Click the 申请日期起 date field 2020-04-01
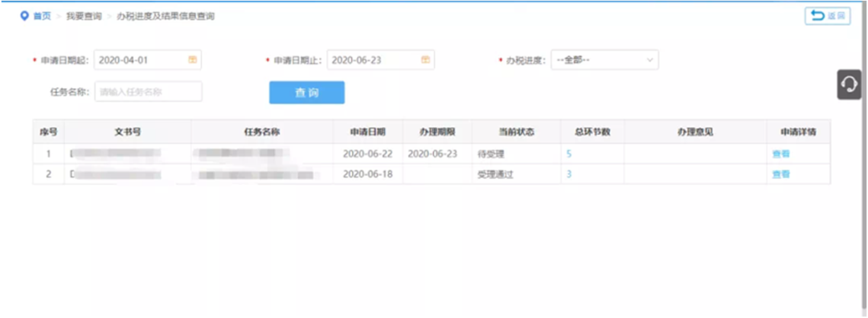The height and width of the screenshot is (318, 868). coord(148,59)
